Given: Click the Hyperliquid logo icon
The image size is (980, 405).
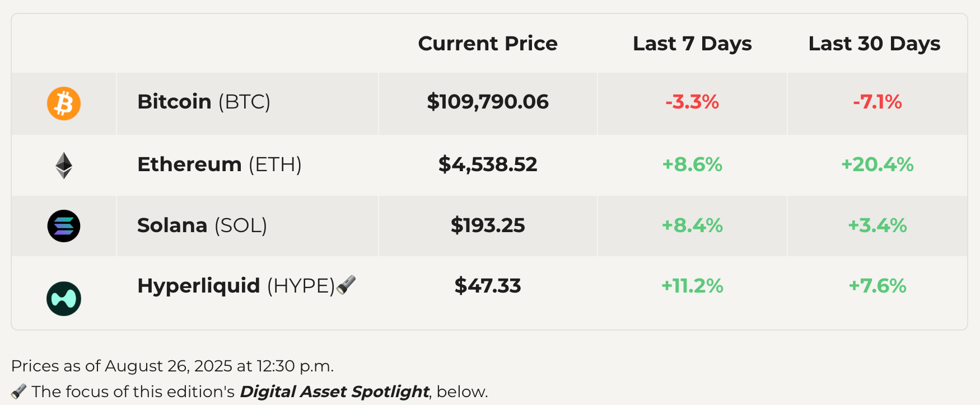Looking at the screenshot, I should 64,299.
